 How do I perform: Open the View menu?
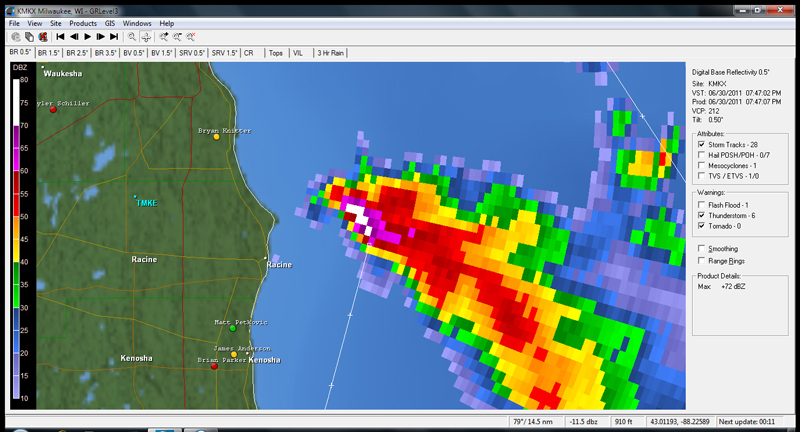pyautogui.click(x=35, y=23)
